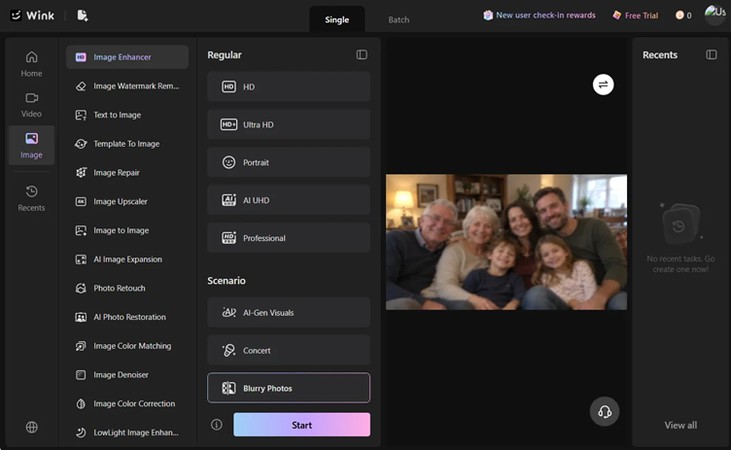This screenshot has height=450, width=731.
Task: Choose the HD enhancement mode
Action: 289,87
